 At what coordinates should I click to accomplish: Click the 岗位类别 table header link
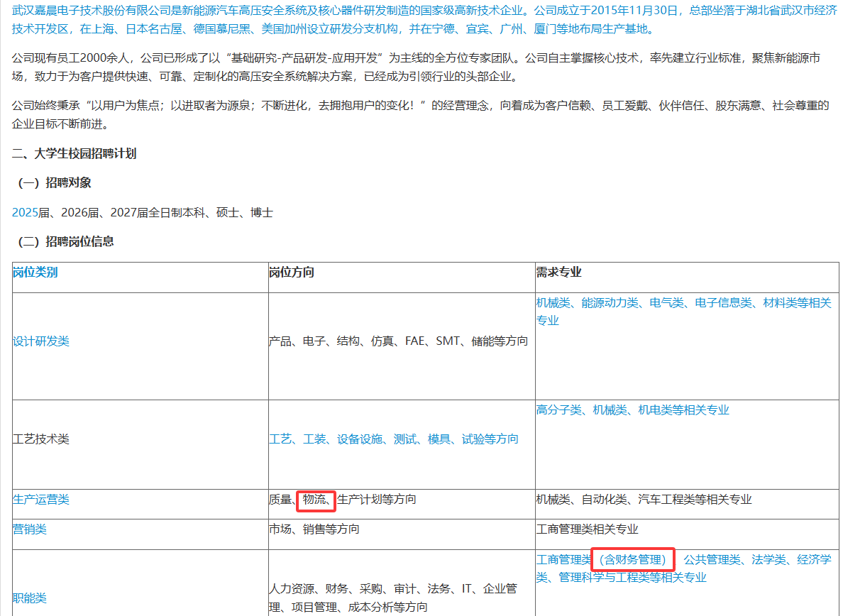pyautogui.click(x=35, y=273)
